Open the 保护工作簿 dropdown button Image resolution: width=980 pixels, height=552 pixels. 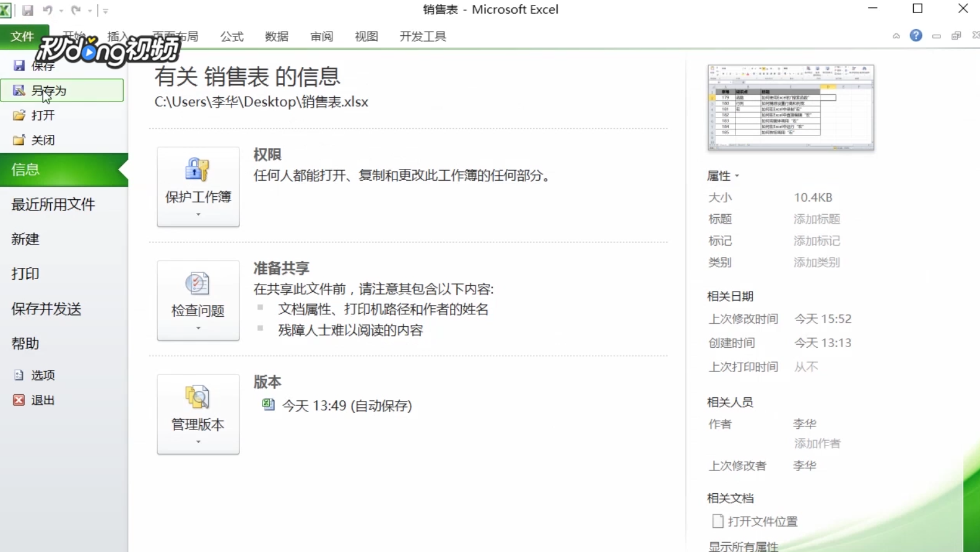(x=198, y=187)
